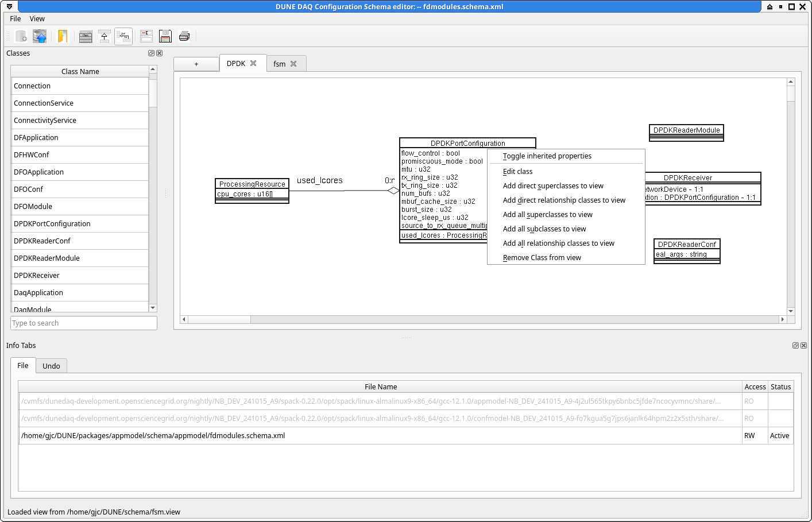
Task: Add a new view with the plus tab
Action: (196, 64)
